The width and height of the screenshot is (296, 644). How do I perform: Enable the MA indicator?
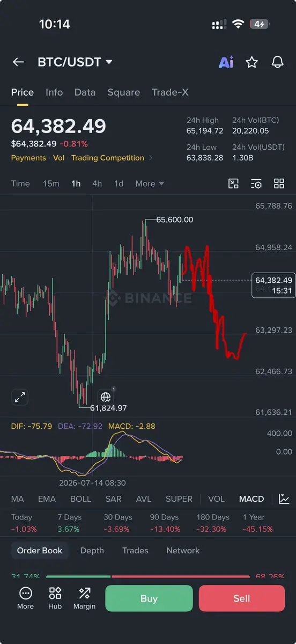(x=17, y=499)
